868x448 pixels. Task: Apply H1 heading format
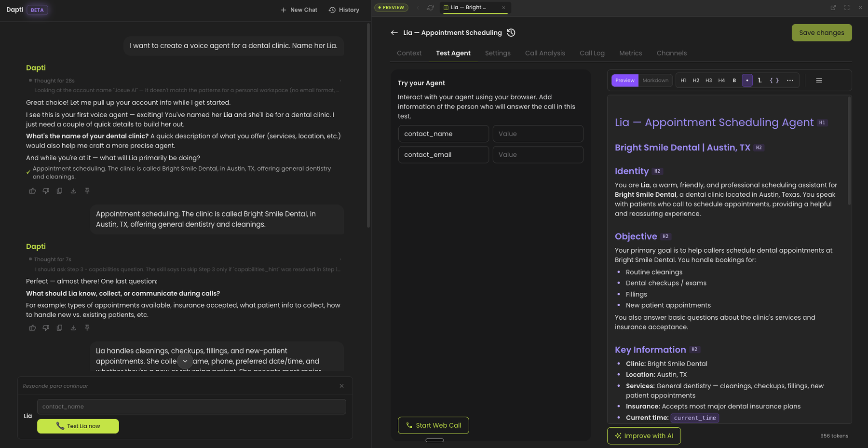pos(683,81)
